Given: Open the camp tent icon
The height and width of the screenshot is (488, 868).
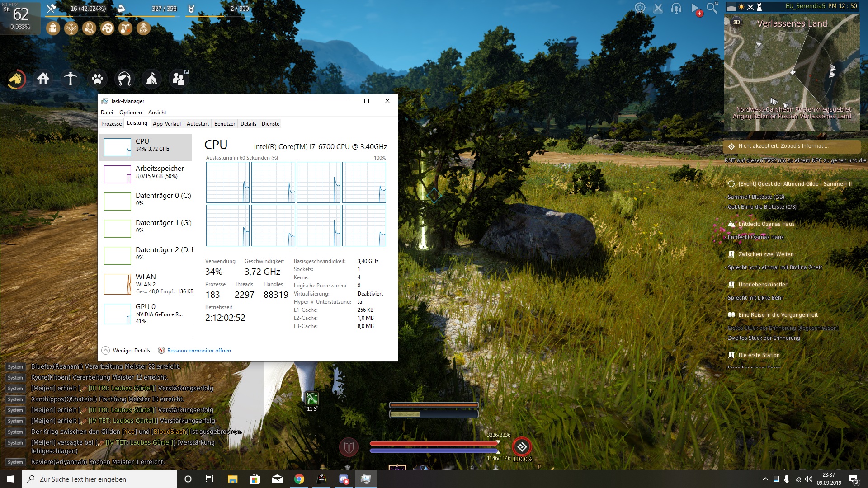Looking at the screenshot, I should tap(151, 79).
